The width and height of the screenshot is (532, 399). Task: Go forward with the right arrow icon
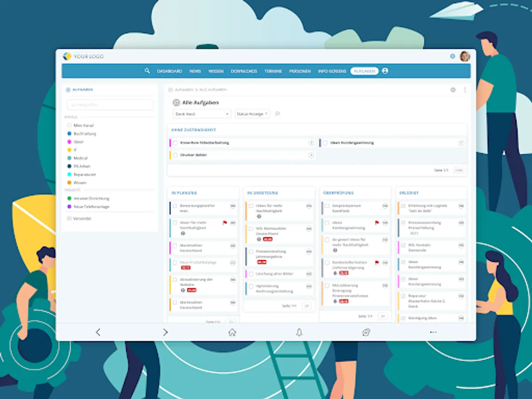(165, 332)
